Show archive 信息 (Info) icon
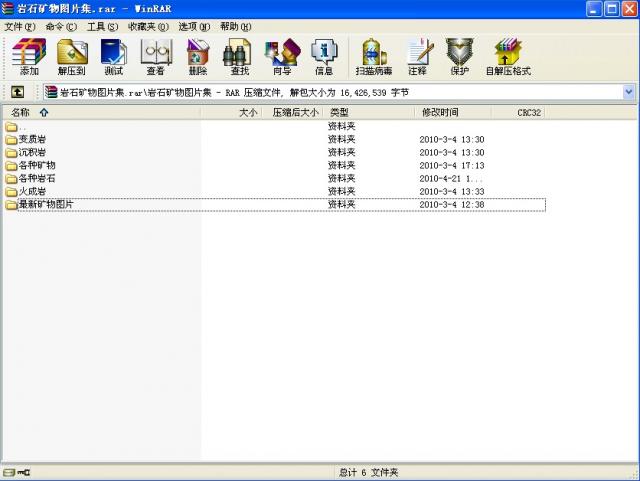Image resolution: width=640 pixels, height=481 pixels. 324,57
